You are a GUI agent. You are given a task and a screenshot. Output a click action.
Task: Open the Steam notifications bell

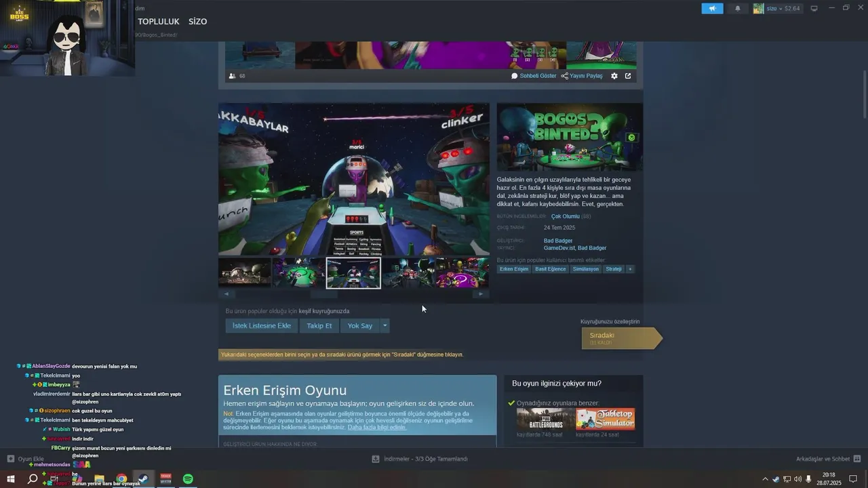[738, 9]
